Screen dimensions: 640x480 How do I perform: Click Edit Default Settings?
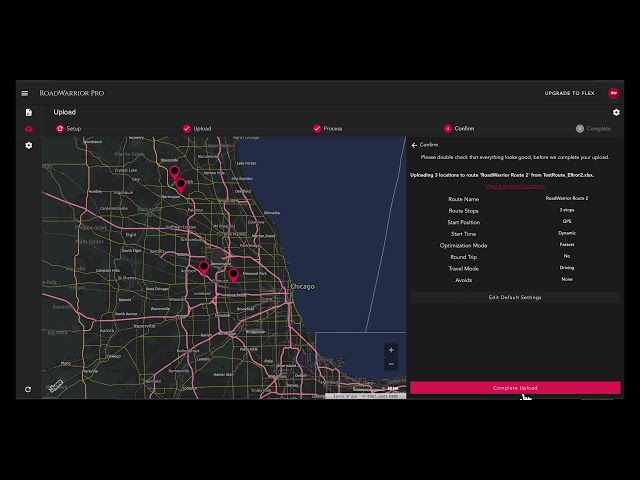point(515,297)
